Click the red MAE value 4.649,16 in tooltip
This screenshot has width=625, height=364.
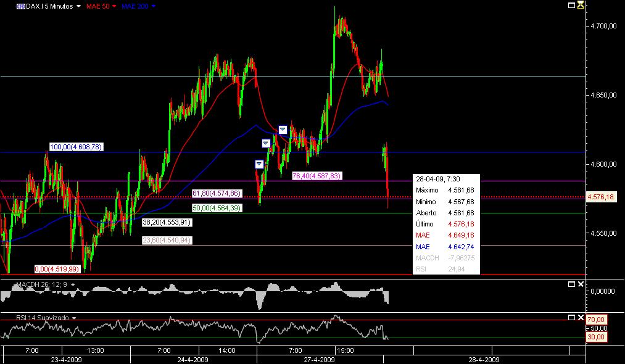coord(461,235)
